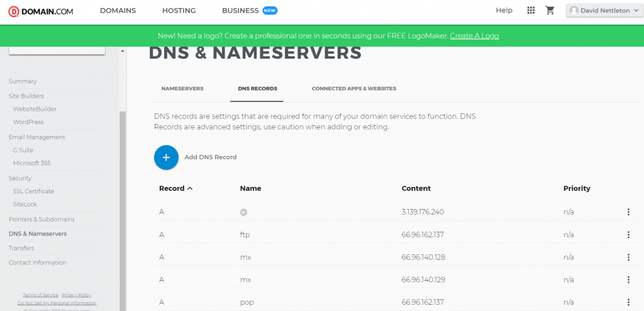Click the Domain.com logo
Image resolution: width=644 pixels, height=311 pixels.
pyautogui.click(x=42, y=11)
